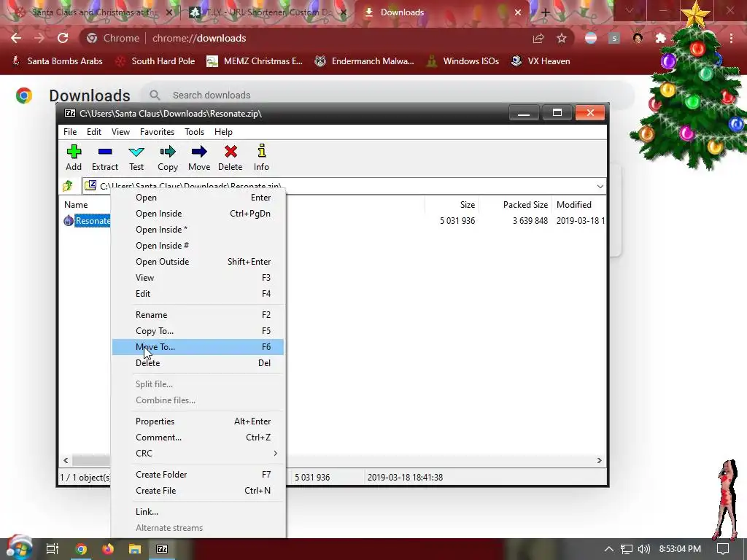Open the Chrome three-dot menu
Viewport: 747px width, 560px height.
click(731, 38)
